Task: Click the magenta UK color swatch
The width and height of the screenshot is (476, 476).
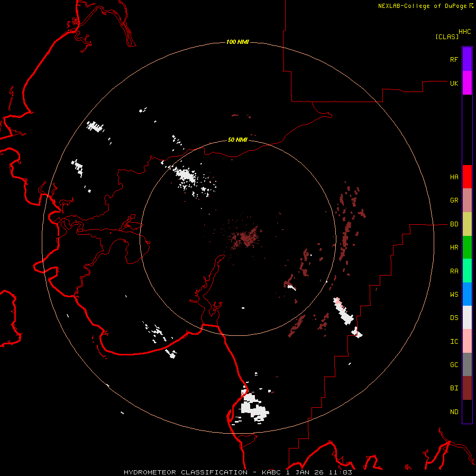Action: pyautogui.click(x=467, y=83)
